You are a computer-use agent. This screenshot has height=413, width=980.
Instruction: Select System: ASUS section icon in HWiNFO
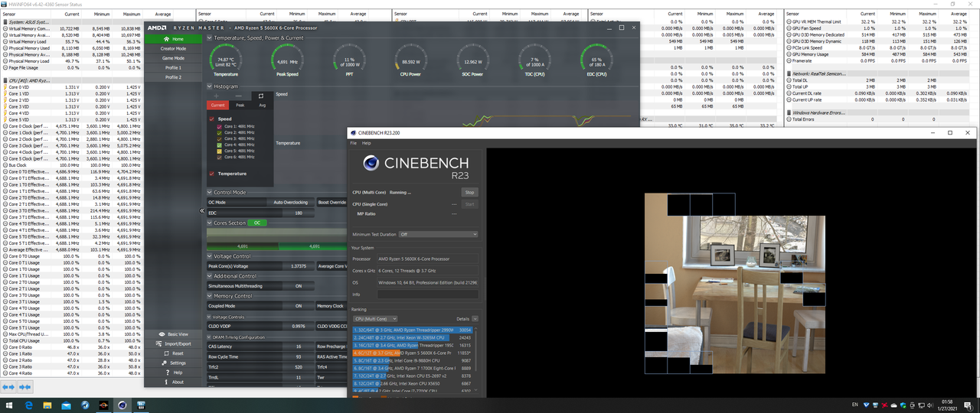pyautogui.click(x=5, y=22)
